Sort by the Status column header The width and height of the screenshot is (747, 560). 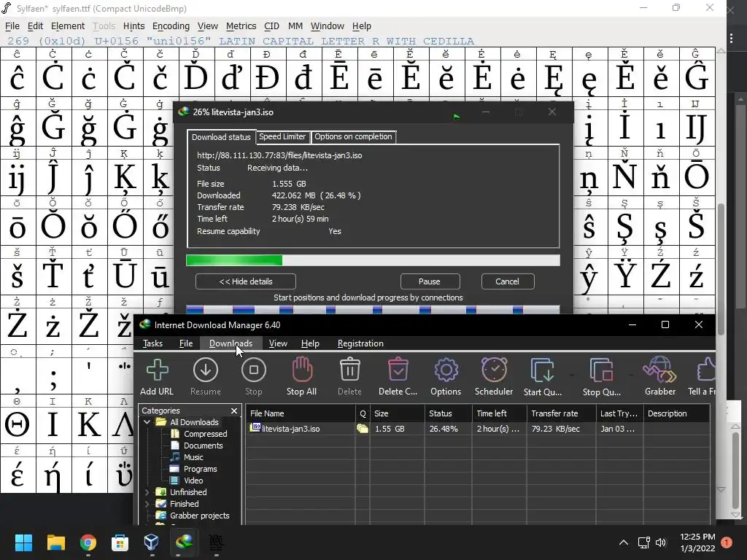pyautogui.click(x=448, y=413)
